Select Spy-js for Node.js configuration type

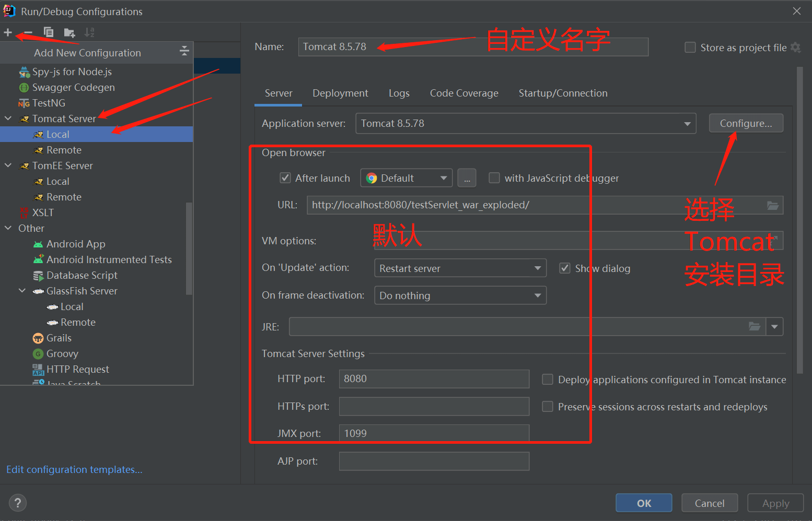click(72, 72)
